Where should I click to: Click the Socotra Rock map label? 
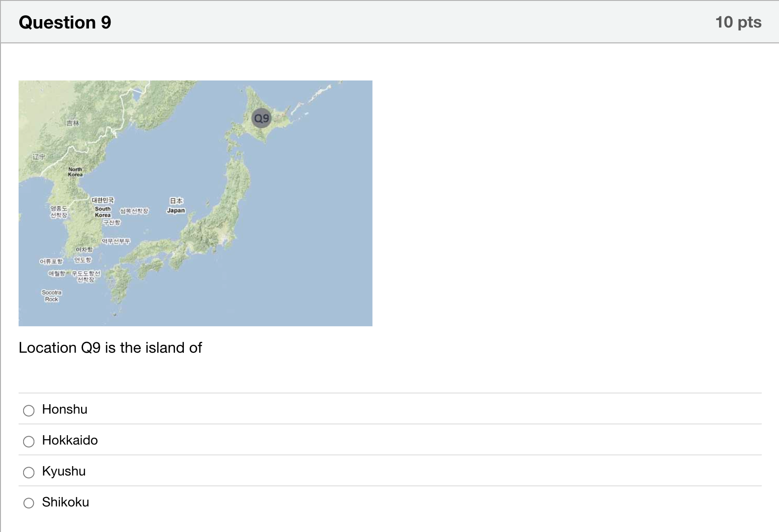[x=52, y=296]
